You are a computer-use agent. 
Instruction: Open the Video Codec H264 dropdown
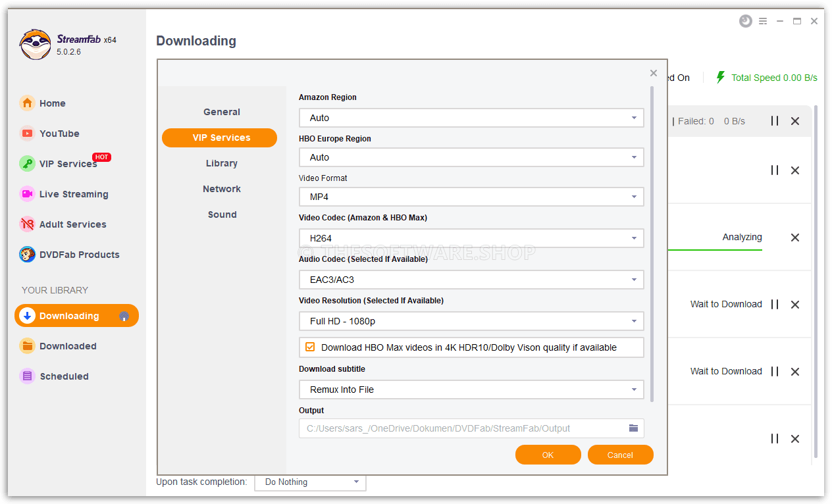point(471,238)
